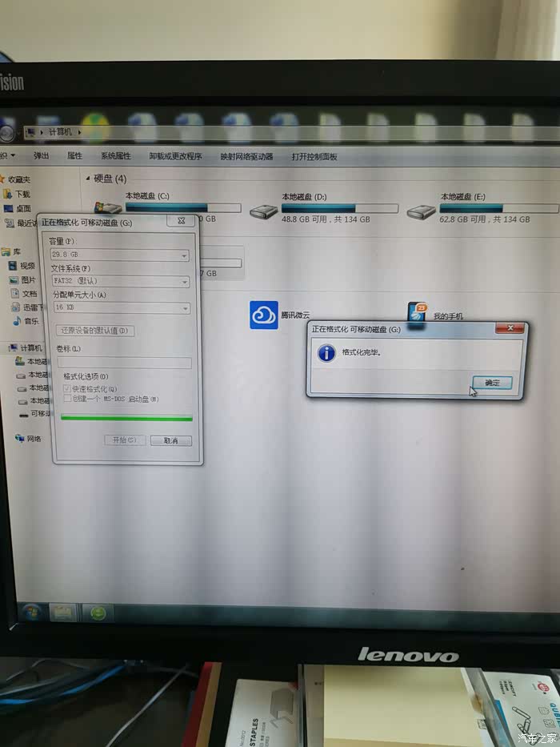Viewport: 560px width, 747px height.
Task: Open the 文件系统 FAT32 dropdown
Action: coord(121,281)
